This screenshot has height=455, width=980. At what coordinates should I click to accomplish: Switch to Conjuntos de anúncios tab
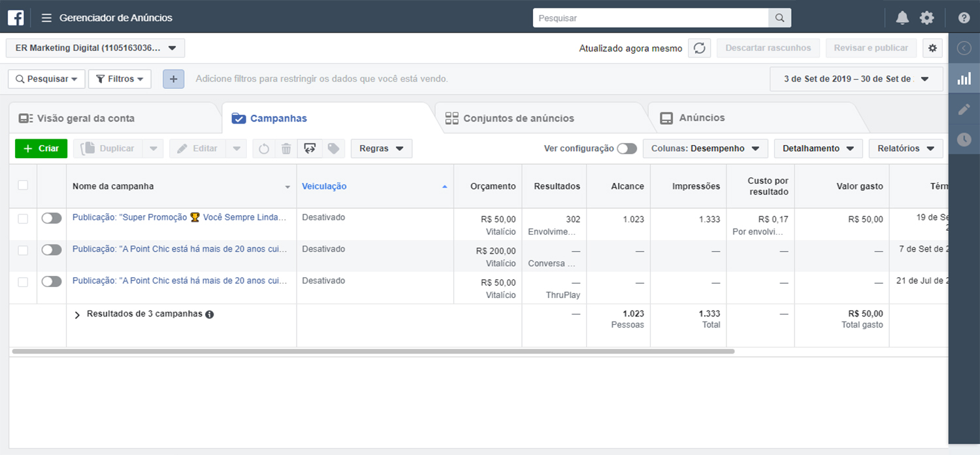point(518,118)
